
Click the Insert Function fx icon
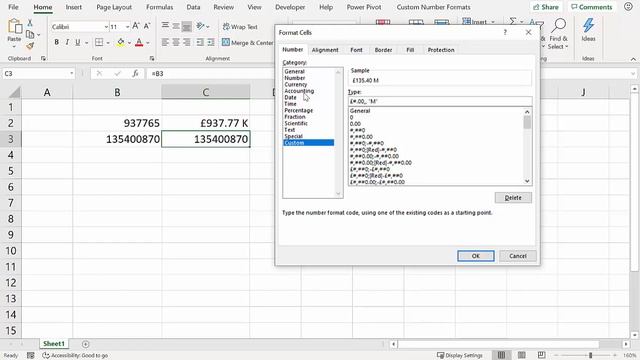click(135, 73)
